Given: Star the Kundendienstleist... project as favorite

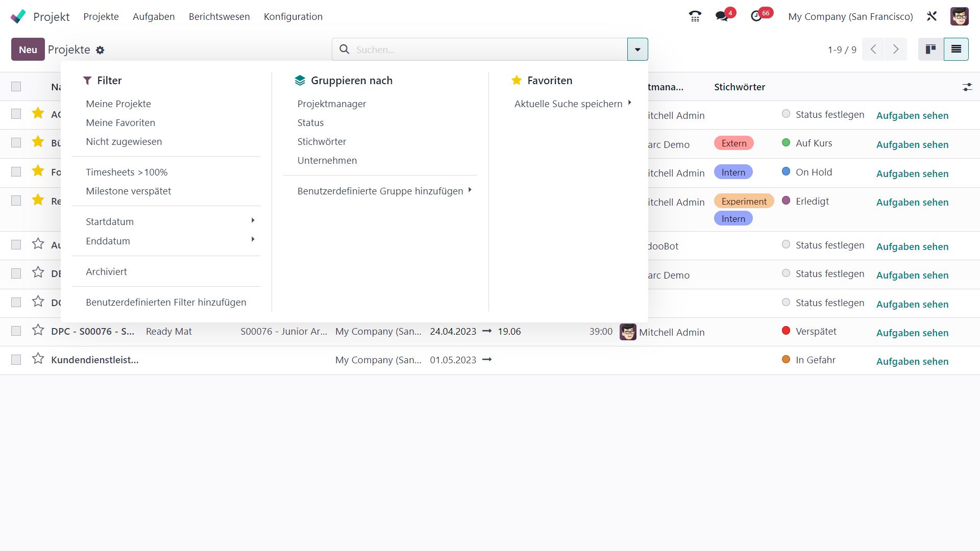Looking at the screenshot, I should point(38,359).
